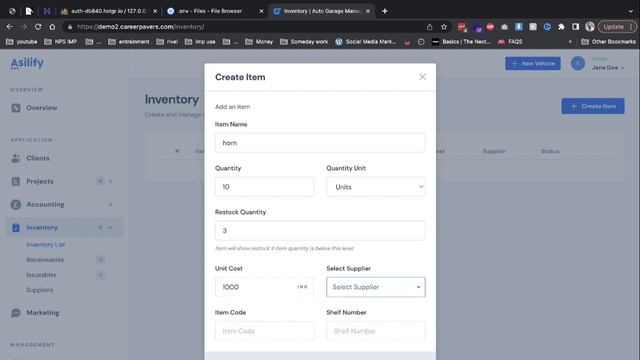The width and height of the screenshot is (640, 360).
Task: Bookmark this page with star icon
Action: point(444,27)
